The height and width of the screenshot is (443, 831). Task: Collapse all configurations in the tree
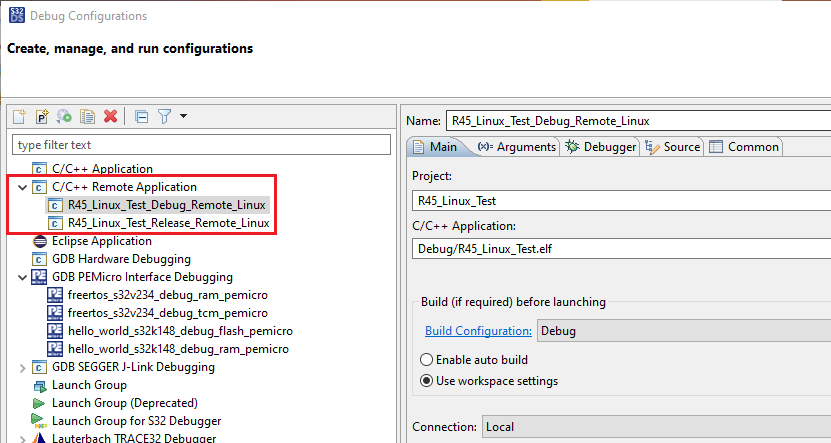141,117
